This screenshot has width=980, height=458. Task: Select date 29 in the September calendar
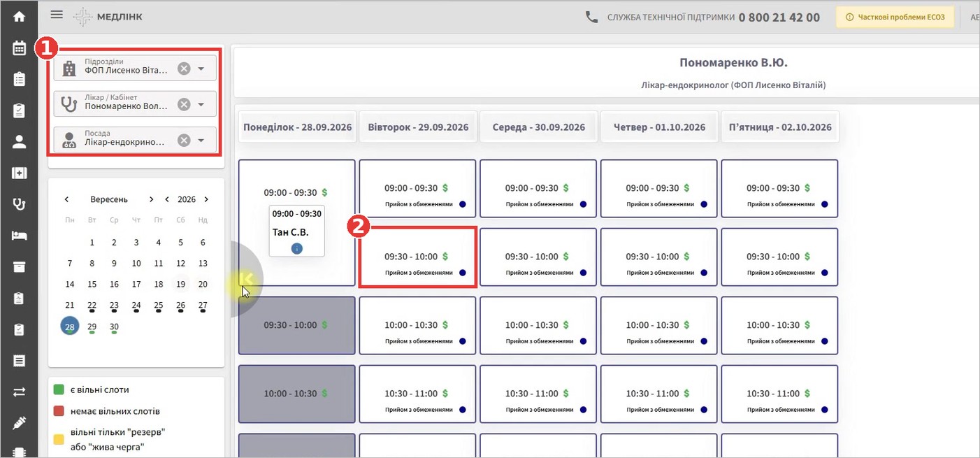pyautogui.click(x=92, y=327)
